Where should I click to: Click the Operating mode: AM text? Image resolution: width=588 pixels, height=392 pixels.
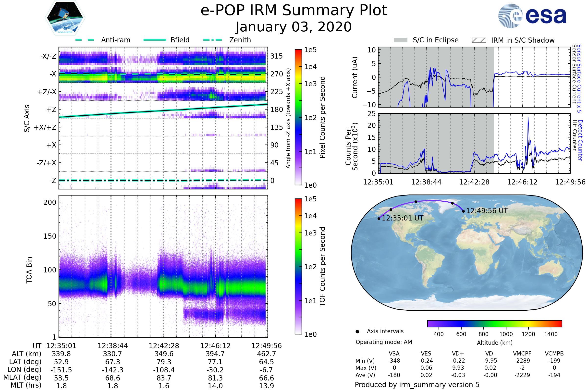click(x=384, y=342)
